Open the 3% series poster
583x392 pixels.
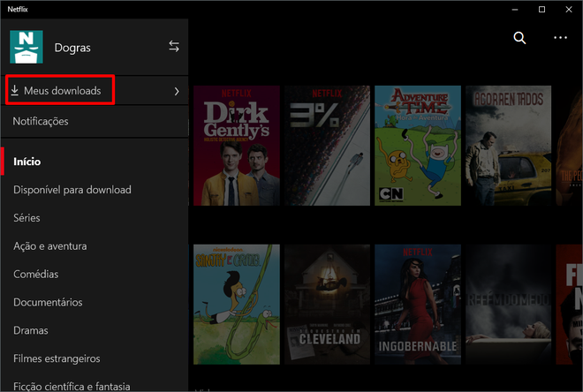click(x=327, y=146)
